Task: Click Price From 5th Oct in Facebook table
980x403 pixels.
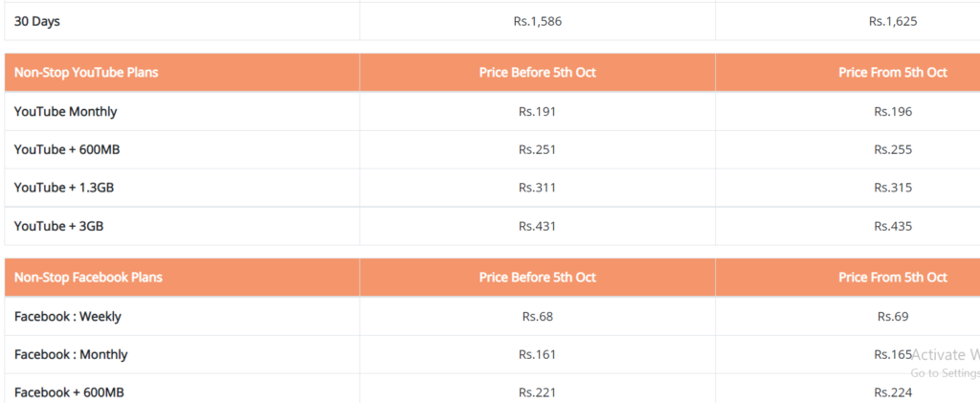Action: pyautogui.click(x=893, y=277)
